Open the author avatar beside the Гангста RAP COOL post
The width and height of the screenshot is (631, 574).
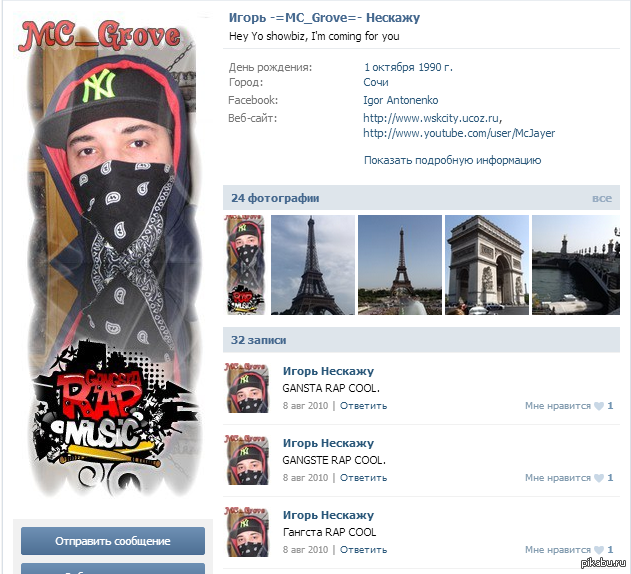tap(247, 533)
